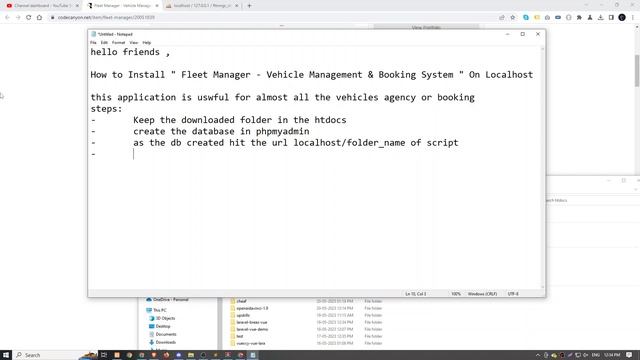Open the browser extensions puzzle icon

[x=579, y=18]
